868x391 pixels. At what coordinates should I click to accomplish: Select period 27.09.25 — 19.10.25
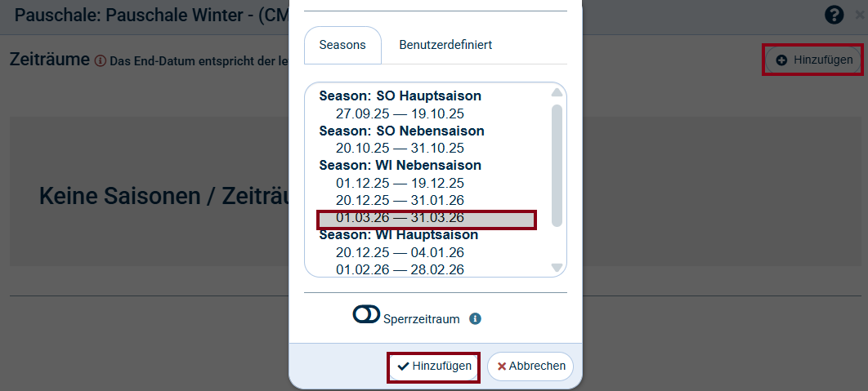(x=400, y=113)
